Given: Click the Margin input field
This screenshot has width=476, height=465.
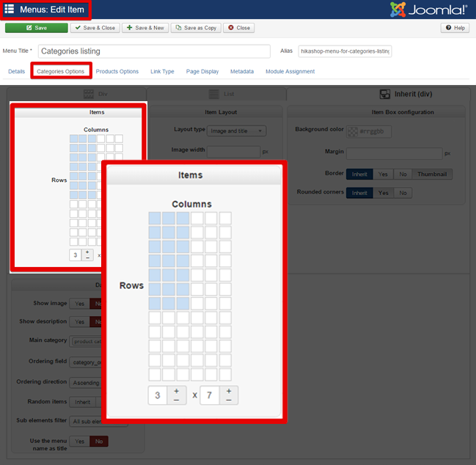Looking at the screenshot, I should pyautogui.click(x=395, y=153).
